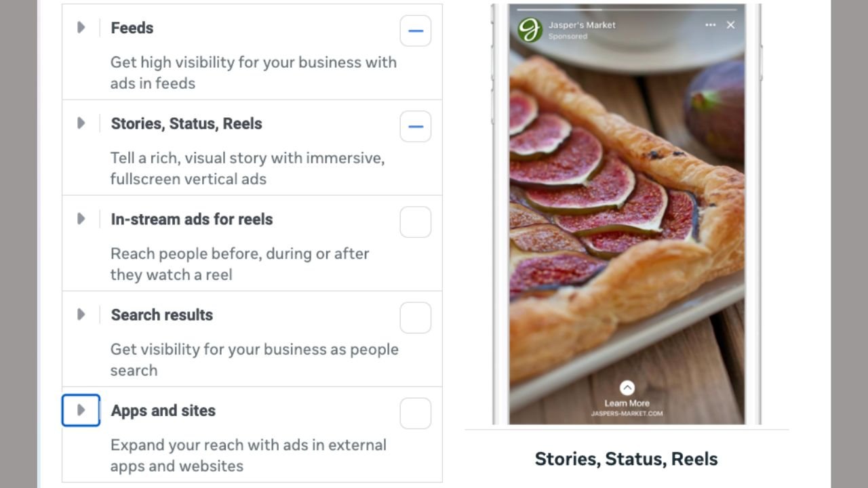
Task: Toggle Stories, Status, Reels checkbox
Action: (416, 126)
